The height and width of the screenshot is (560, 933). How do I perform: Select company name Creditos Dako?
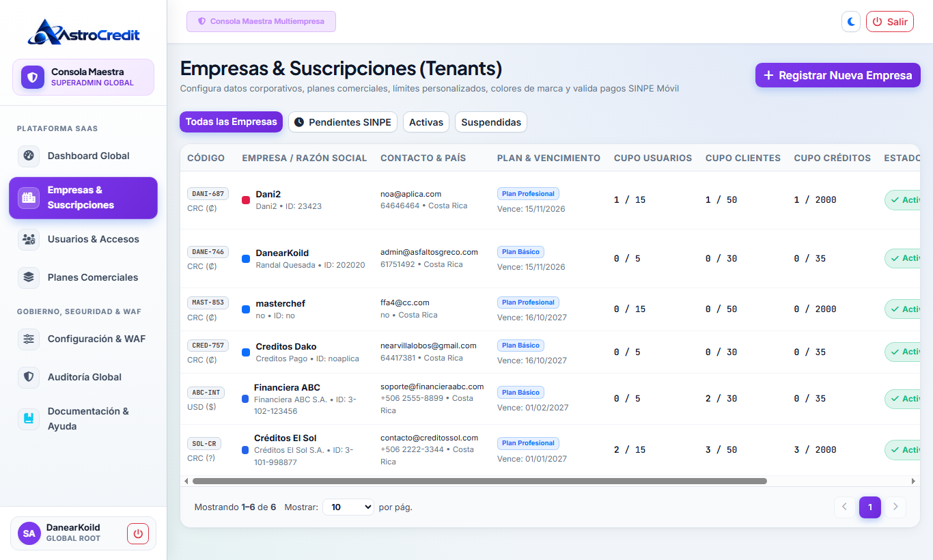pos(286,346)
